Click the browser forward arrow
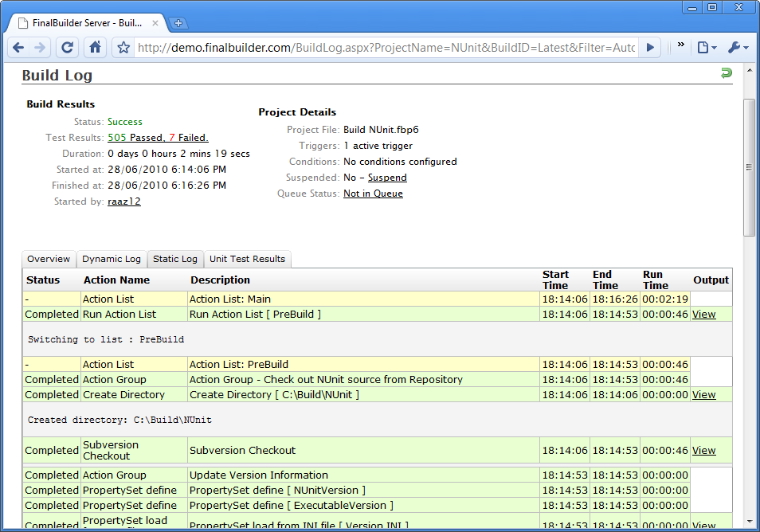 pos(40,48)
